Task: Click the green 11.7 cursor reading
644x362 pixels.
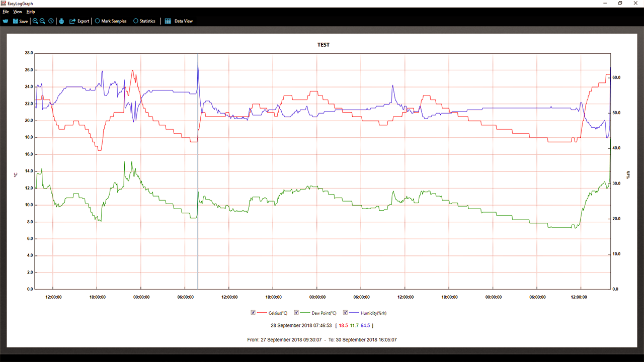Action: 354,325
